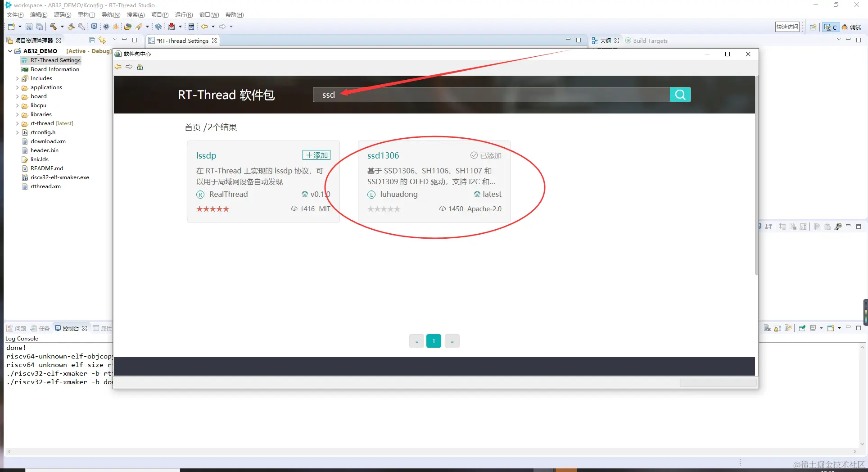This screenshot has width=868, height=472.
Task: Click the red download-to-board icon
Action: coord(172,27)
